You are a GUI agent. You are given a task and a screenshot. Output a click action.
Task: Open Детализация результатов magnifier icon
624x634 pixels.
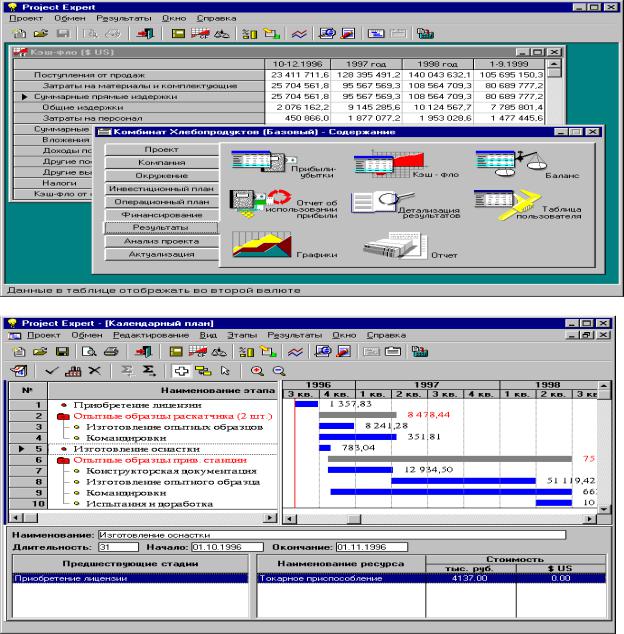(x=383, y=201)
